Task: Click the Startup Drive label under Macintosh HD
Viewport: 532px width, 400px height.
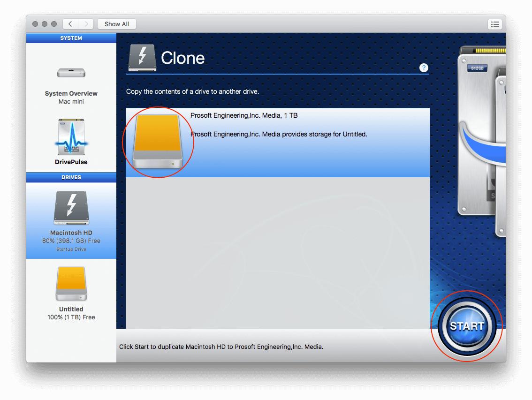Action: tap(71, 249)
